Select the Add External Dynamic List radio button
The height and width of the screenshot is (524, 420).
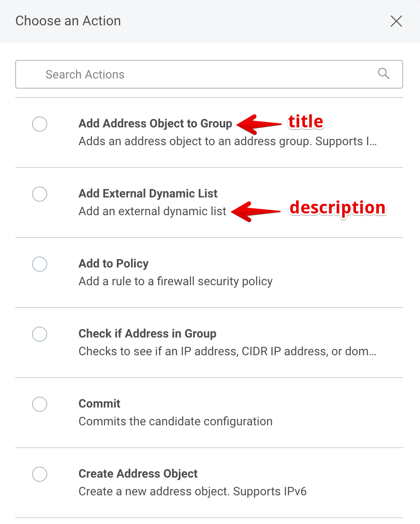(x=40, y=194)
